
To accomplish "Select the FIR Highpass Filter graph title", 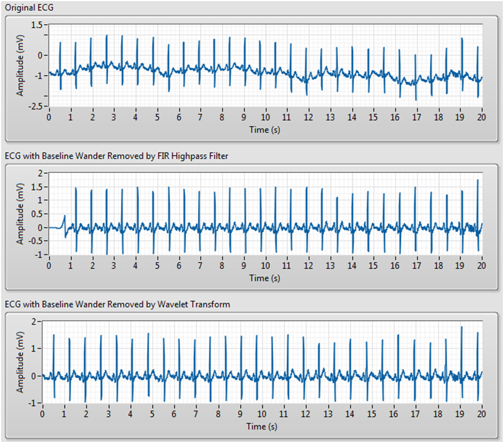I will (116, 156).
